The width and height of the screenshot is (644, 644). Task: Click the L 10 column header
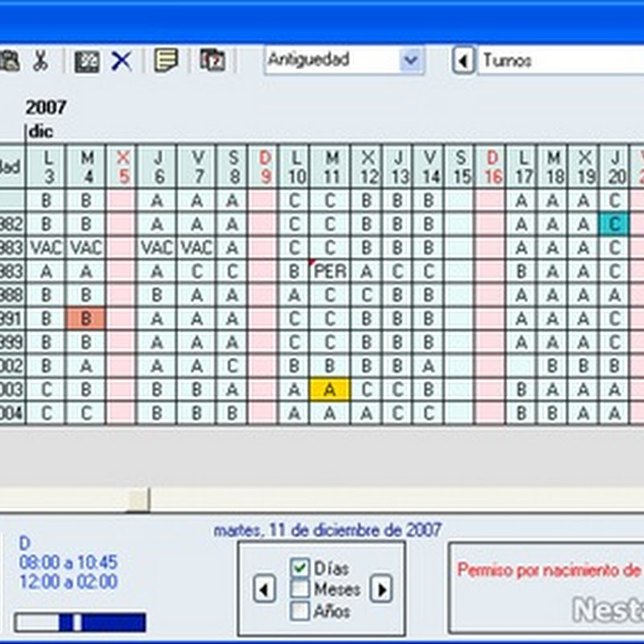pyautogui.click(x=294, y=167)
